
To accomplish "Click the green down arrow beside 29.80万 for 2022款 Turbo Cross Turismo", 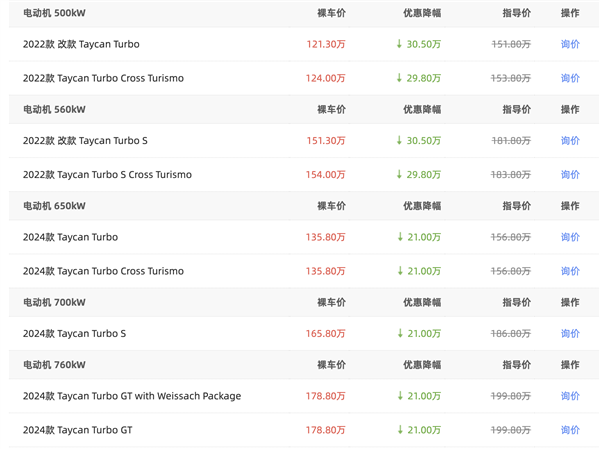I will [399, 78].
